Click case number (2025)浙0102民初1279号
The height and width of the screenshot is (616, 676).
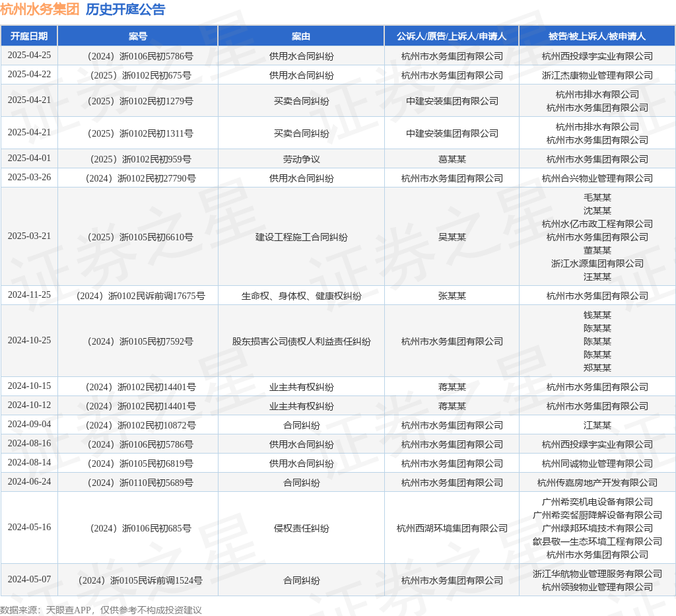(x=141, y=101)
